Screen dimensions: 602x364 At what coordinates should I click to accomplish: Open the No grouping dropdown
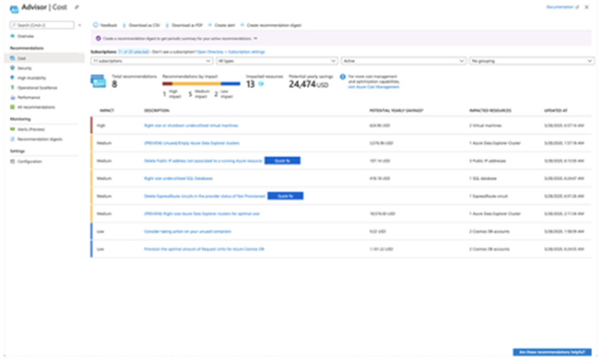point(532,61)
